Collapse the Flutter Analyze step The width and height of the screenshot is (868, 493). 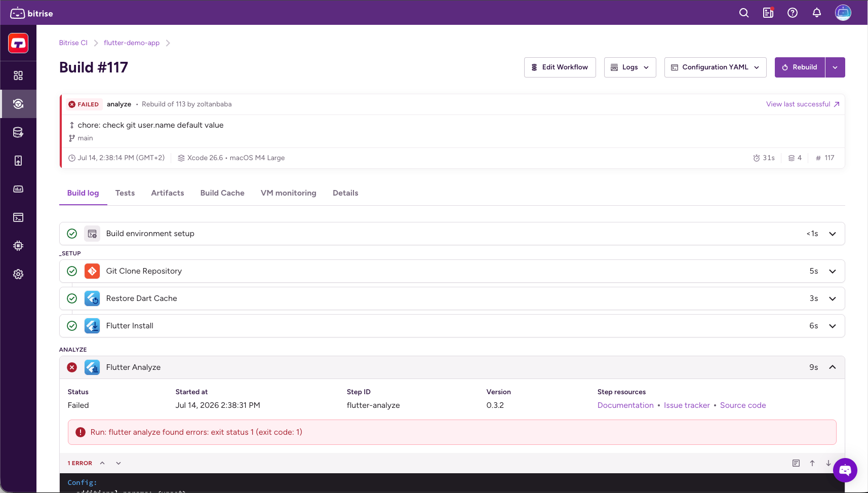pyautogui.click(x=833, y=367)
